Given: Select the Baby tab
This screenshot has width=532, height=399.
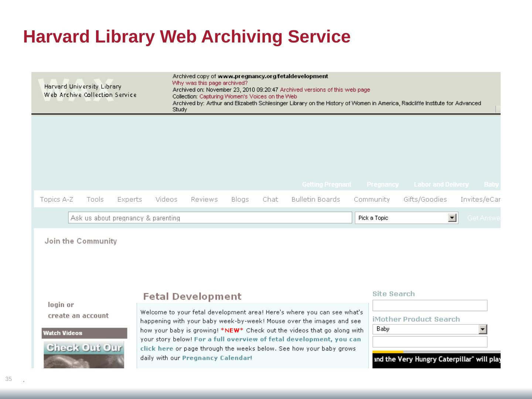Looking at the screenshot, I should point(491,184).
